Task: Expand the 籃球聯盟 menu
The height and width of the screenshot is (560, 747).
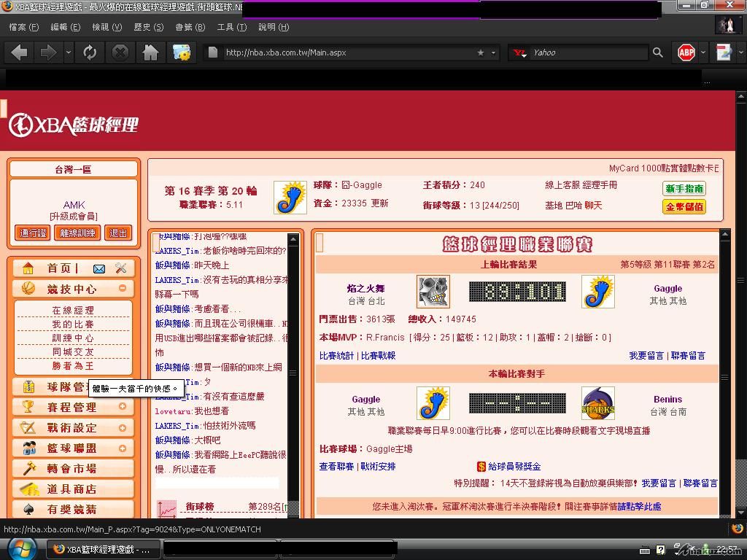Action: click(x=123, y=448)
